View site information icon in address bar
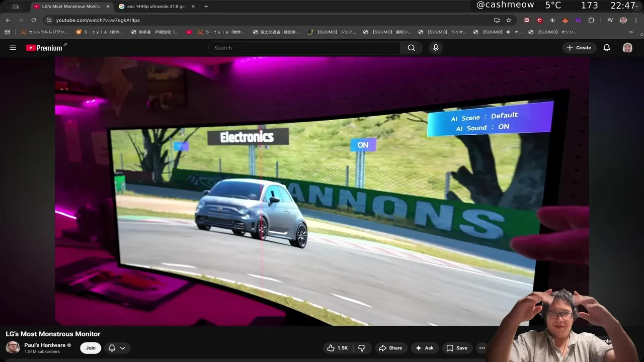644x362 pixels. click(49, 20)
